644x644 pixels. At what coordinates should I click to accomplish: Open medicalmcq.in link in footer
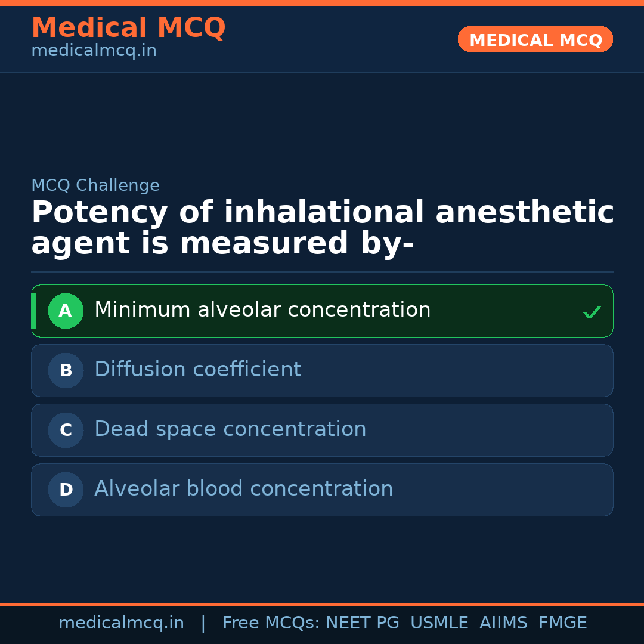click(121, 623)
